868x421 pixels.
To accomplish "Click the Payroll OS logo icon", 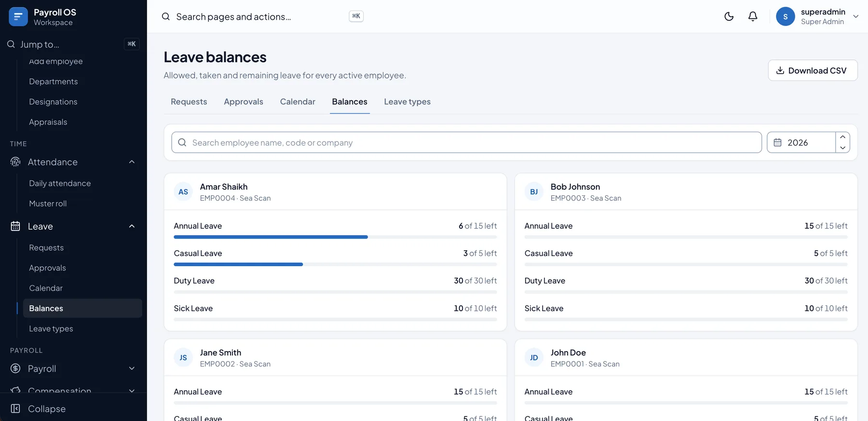I will pyautogui.click(x=18, y=17).
